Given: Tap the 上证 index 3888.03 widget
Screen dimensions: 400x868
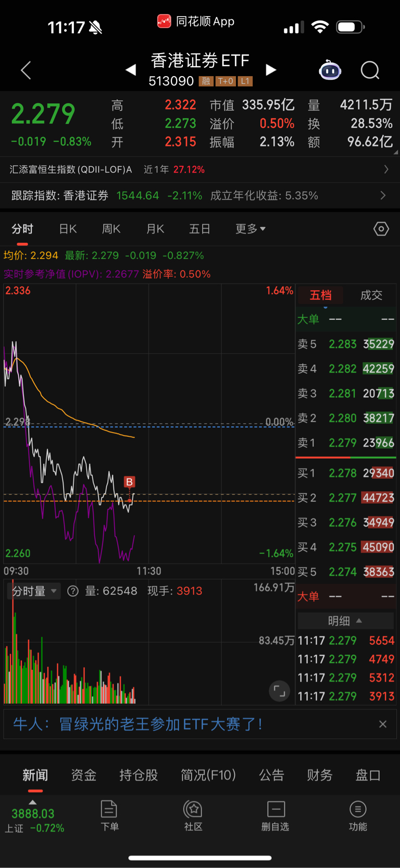Looking at the screenshot, I should tap(34, 817).
